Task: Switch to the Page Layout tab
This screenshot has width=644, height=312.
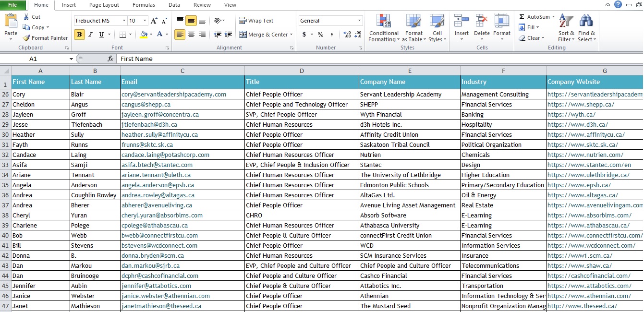Action: (104, 5)
